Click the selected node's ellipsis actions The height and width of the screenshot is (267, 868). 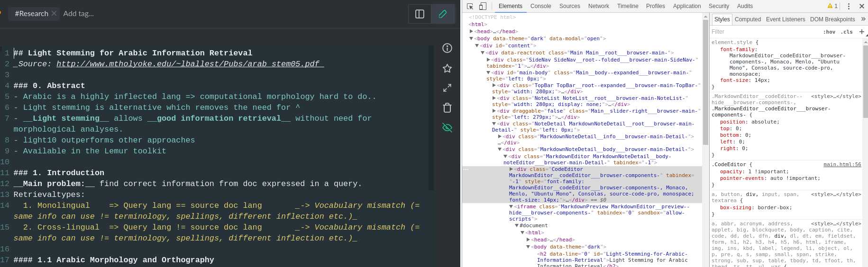click(466, 169)
